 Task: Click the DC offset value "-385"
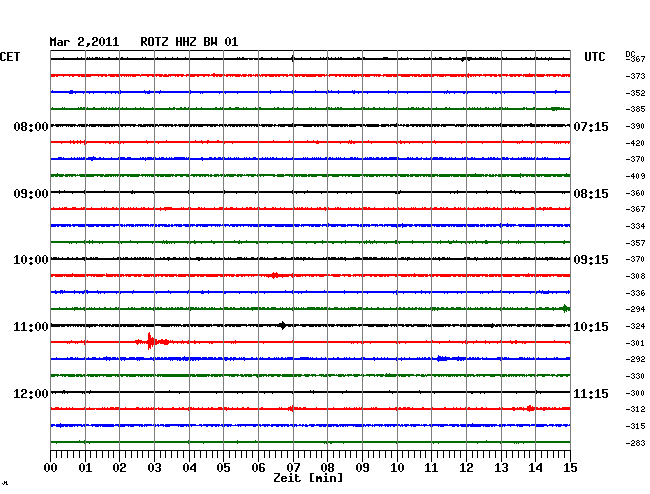(635, 109)
